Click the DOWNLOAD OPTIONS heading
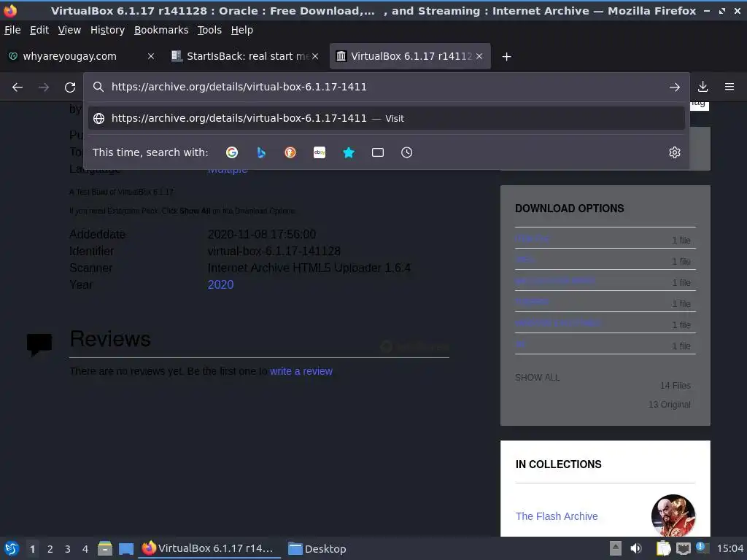This screenshot has width=747, height=560. [569, 208]
